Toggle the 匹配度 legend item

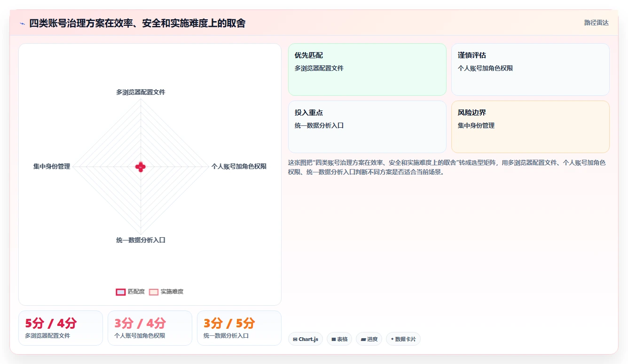click(x=130, y=292)
